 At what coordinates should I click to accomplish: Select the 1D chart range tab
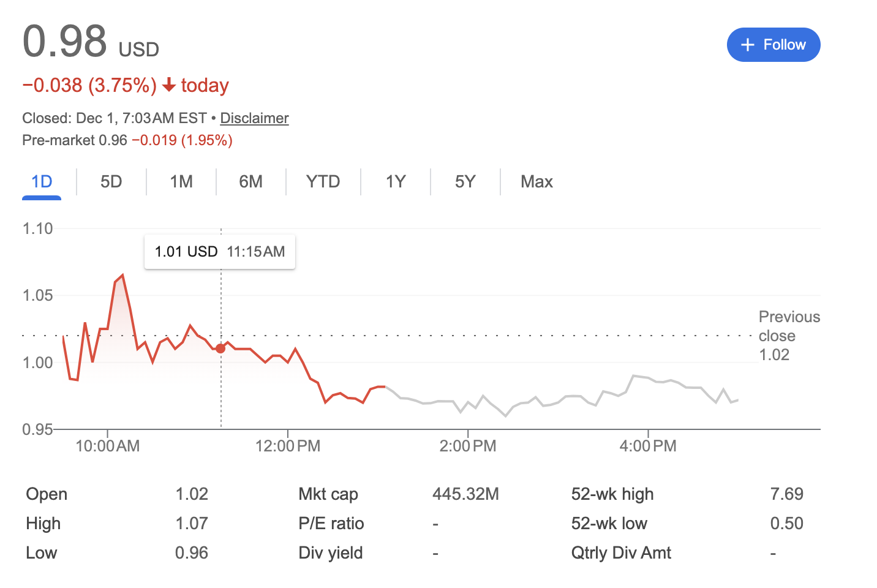click(x=42, y=182)
